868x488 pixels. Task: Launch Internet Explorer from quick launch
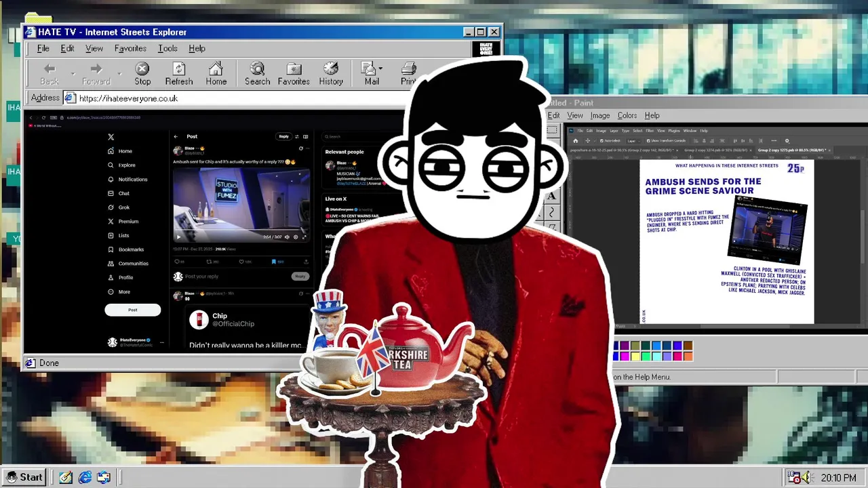coord(85,478)
